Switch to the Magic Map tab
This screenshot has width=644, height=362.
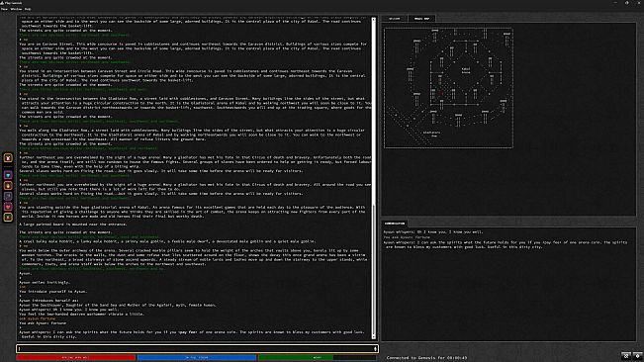coord(421,19)
